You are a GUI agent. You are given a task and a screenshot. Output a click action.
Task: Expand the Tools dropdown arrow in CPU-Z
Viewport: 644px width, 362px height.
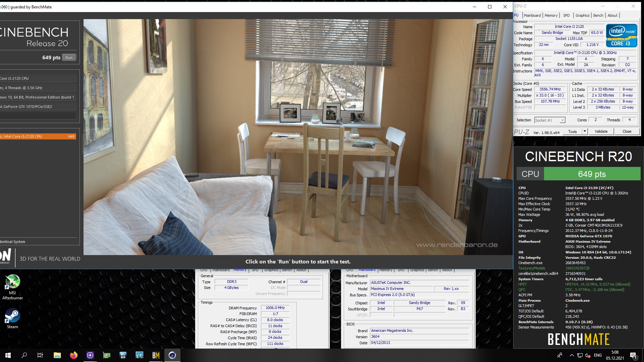[585, 132]
